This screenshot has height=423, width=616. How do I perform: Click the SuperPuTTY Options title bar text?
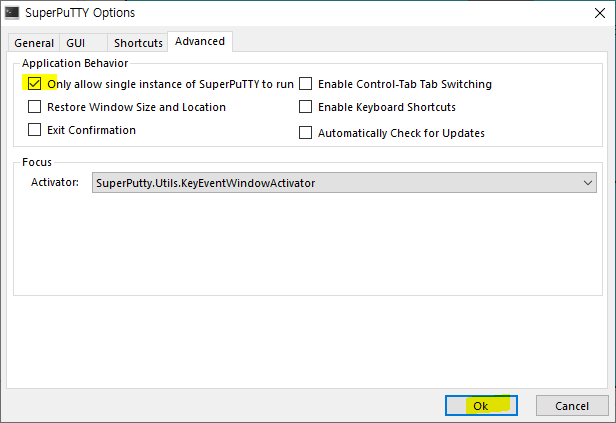click(80, 13)
